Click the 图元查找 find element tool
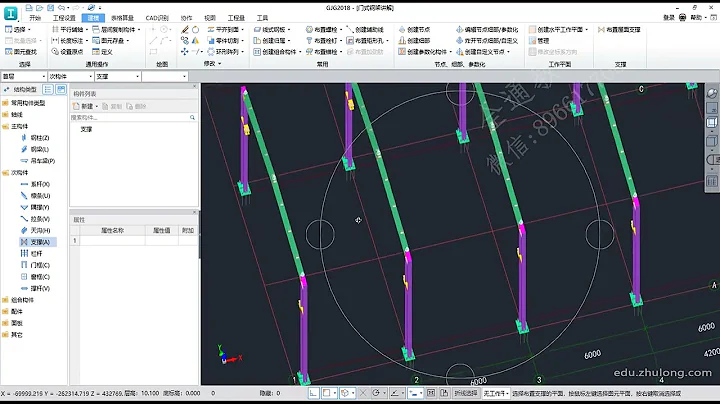The image size is (720, 404). [21, 52]
